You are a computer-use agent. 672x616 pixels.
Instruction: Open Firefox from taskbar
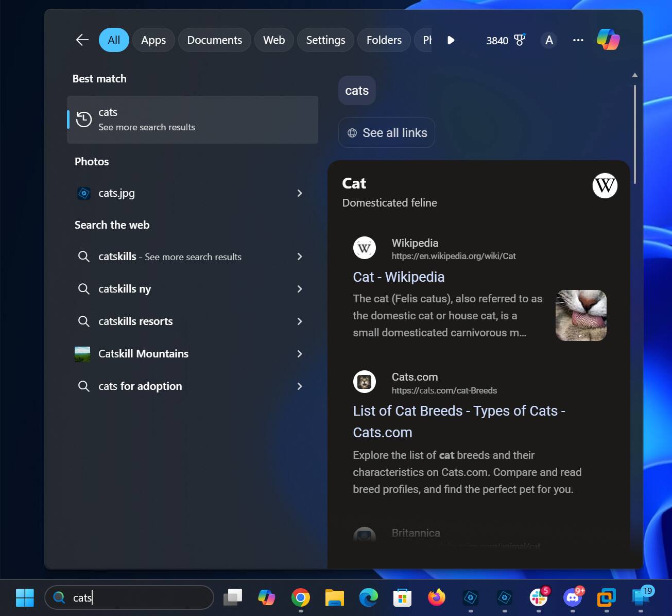(437, 597)
